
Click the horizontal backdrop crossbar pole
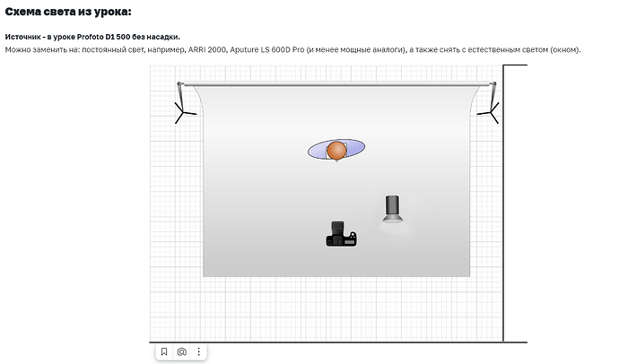point(336,84)
